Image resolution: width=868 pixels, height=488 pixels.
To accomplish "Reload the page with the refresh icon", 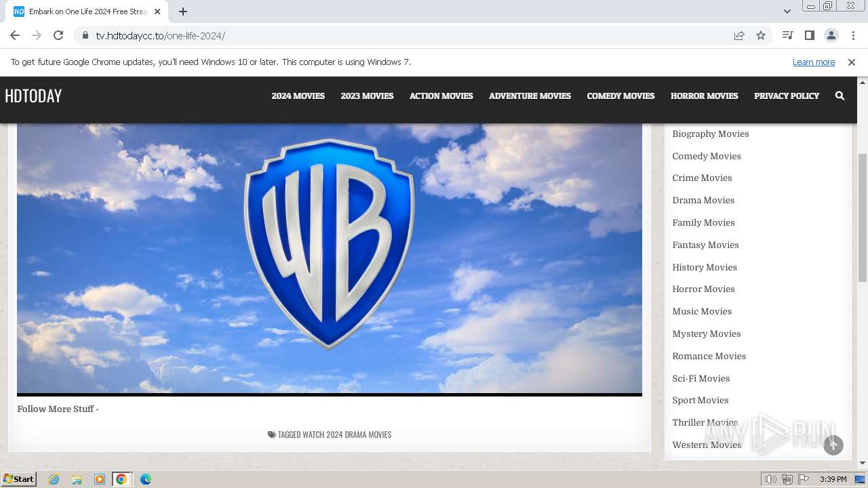I will tap(58, 35).
